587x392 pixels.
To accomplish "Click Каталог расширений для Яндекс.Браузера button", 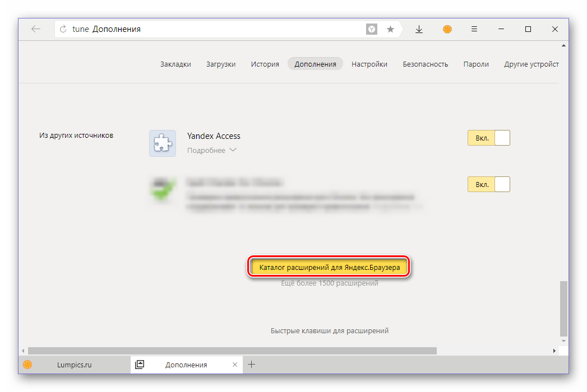I will [330, 267].
